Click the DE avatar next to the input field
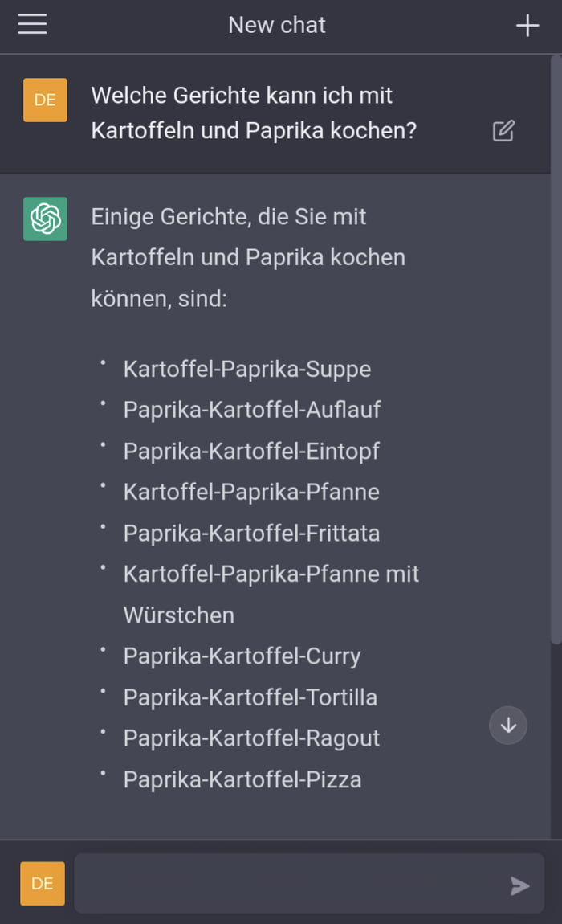The width and height of the screenshot is (562, 924). tap(42, 883)
